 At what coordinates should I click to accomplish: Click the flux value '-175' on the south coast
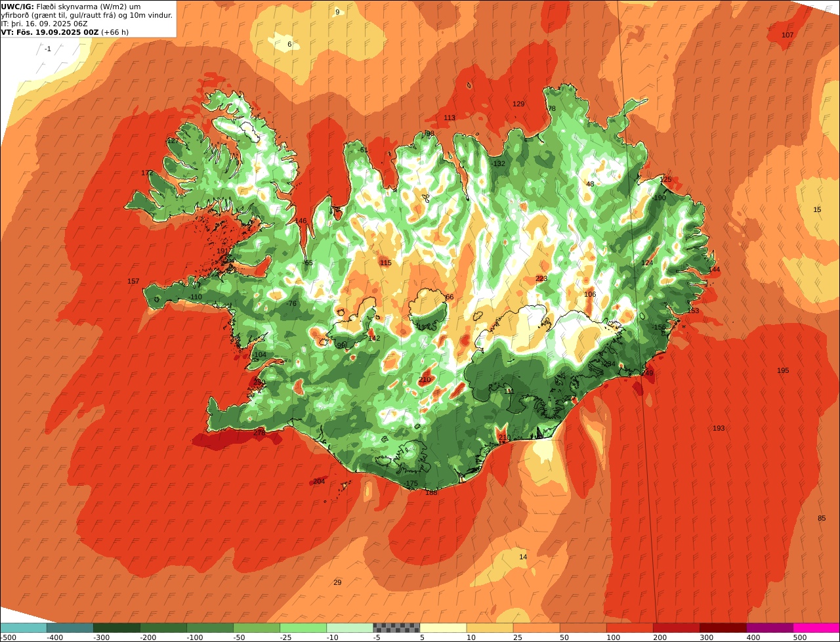pos(410,483)
